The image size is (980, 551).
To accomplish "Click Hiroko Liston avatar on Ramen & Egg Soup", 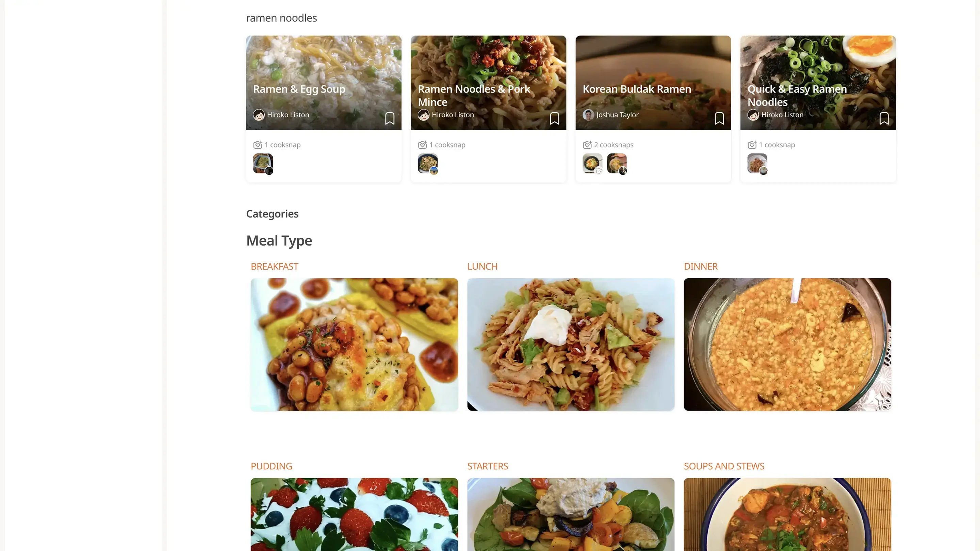I will (259, 115).
